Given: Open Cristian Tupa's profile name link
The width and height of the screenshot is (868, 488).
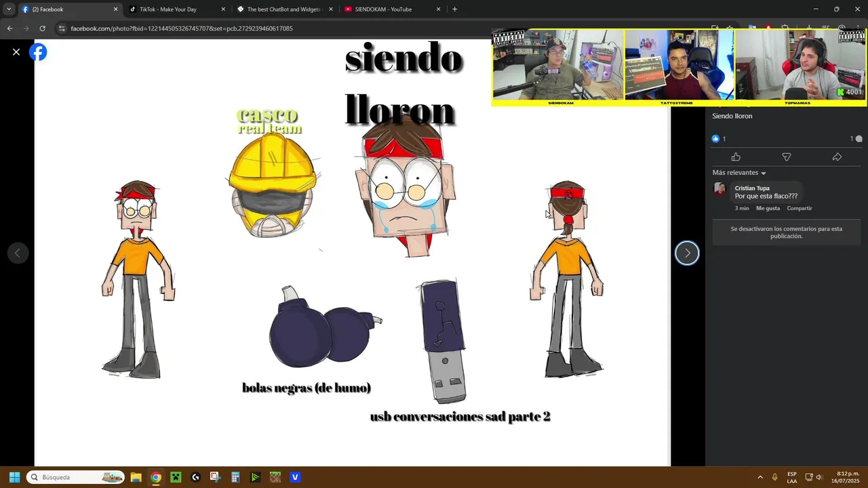Looking at the screenshot, I should click(752, 188).
